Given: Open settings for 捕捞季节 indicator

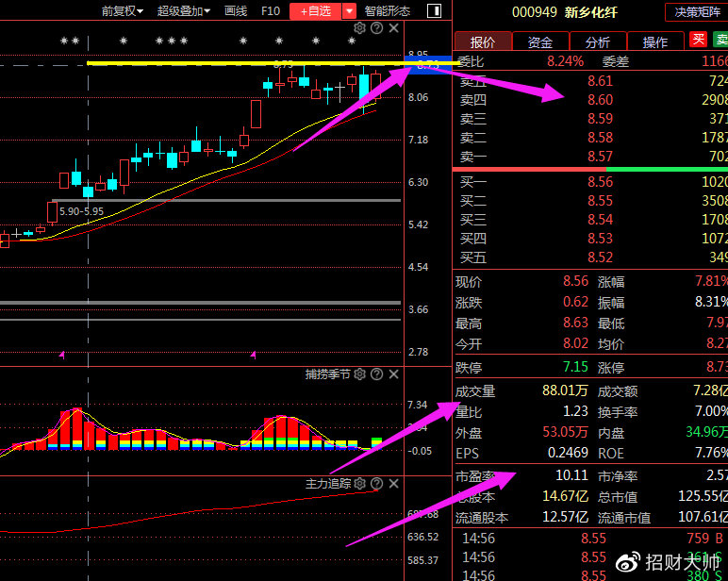Looking at the screenshot, I should (359, 374).
